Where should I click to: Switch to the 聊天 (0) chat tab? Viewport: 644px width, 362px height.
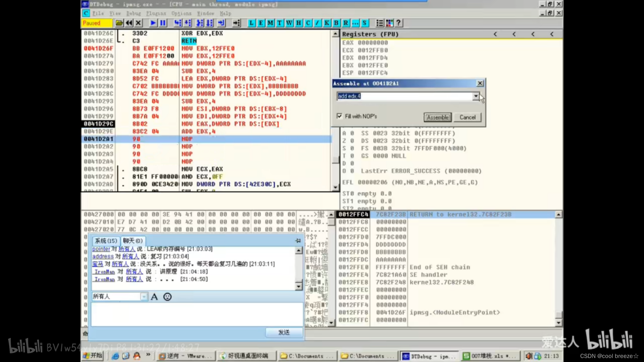click(133, 241)
